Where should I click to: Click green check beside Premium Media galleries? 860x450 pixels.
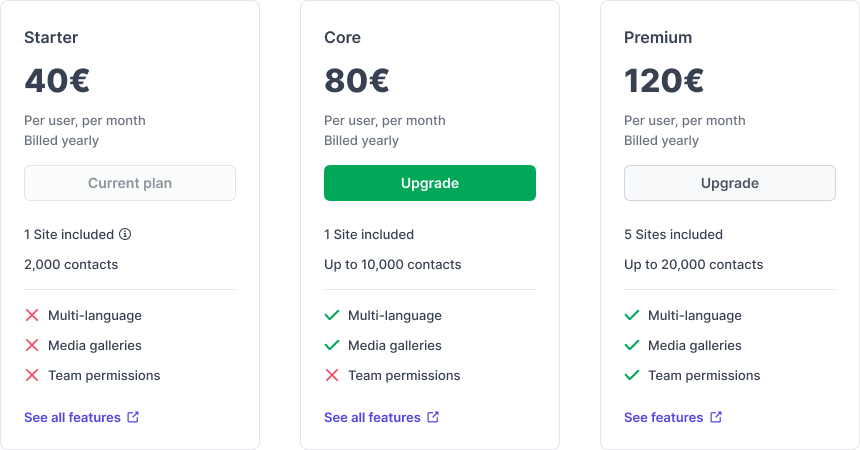pos(632,345)
